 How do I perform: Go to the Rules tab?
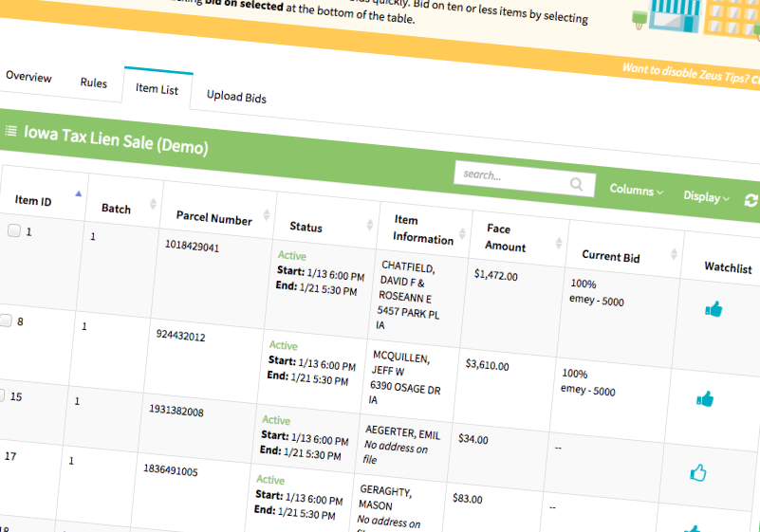click(94, 83)
